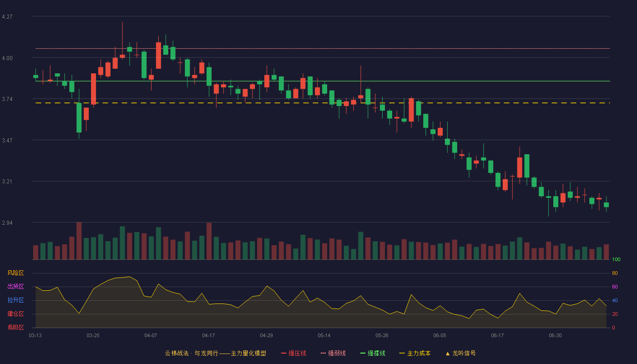Click the yellow dashed cost line on chart
637x364 pixels.
323,103
